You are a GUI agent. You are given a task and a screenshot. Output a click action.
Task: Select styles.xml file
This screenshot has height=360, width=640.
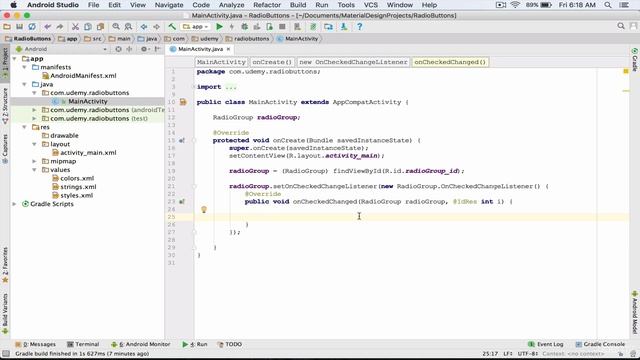(77, 196)
